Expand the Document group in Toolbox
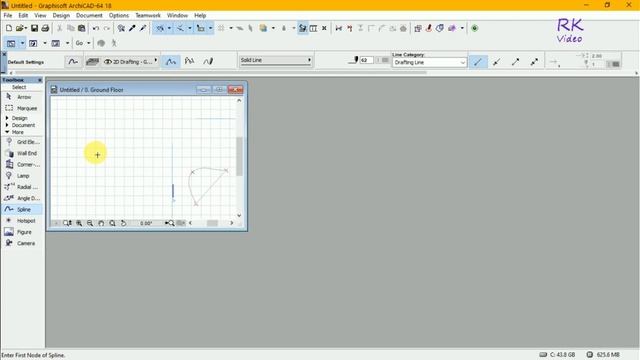This screenshot has width=640, height=360. pos(20,125)
